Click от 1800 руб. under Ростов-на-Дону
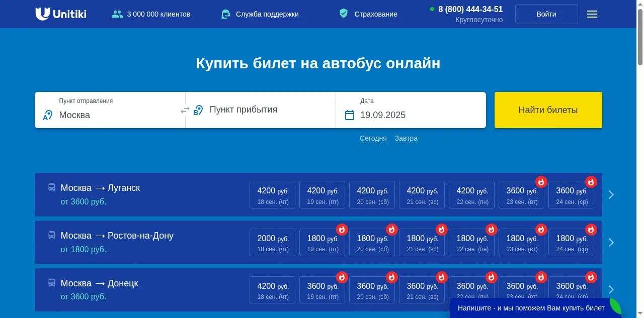This screenshot has height=318, width=644. 84,249
